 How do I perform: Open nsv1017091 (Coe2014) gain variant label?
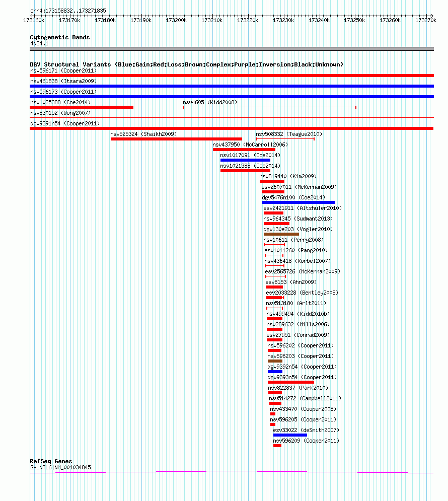[250, 155]
